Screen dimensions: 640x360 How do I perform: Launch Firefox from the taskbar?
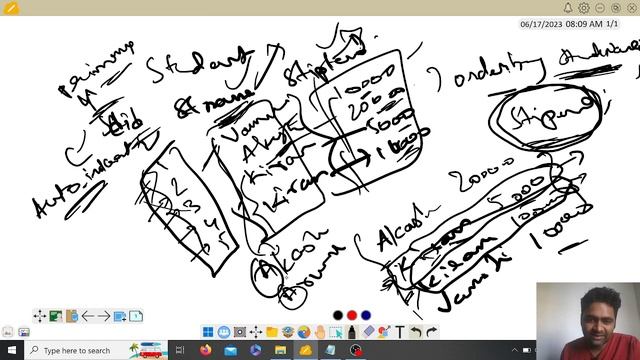[x=206, y=350]
